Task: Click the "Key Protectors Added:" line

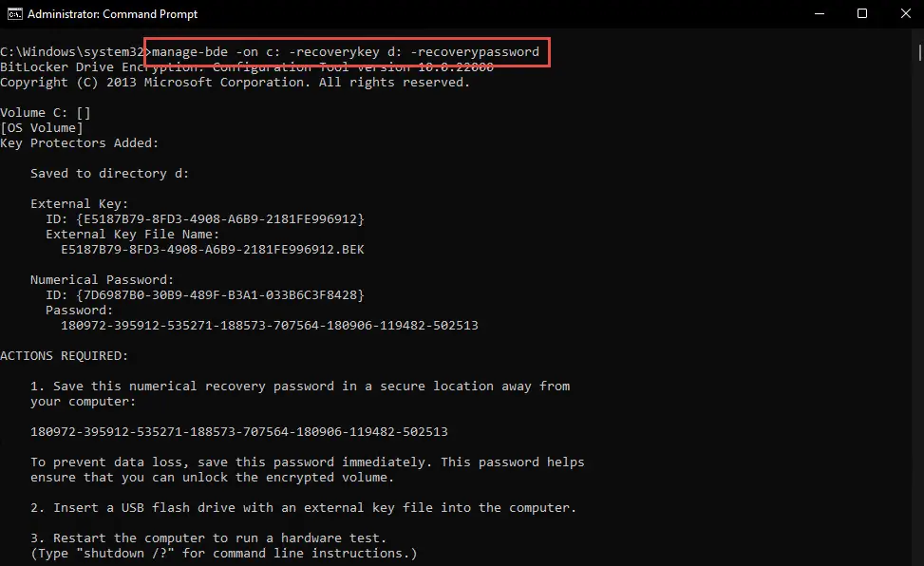Action: click(x=80, y=143)
